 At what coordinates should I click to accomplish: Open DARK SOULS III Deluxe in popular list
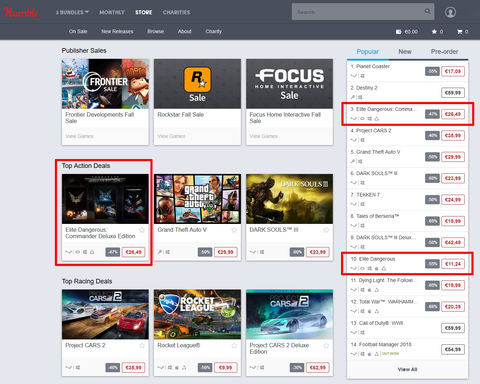click(407, 242)
